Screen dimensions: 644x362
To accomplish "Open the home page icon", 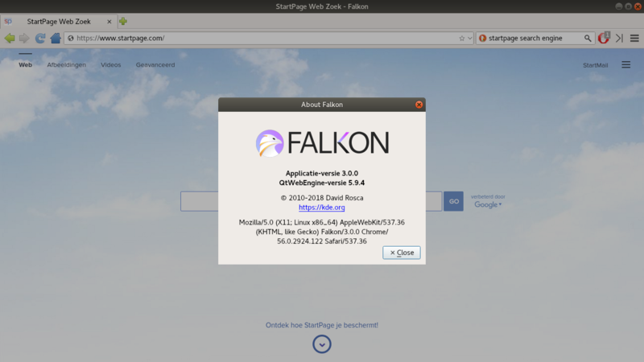I will (56, 38).
